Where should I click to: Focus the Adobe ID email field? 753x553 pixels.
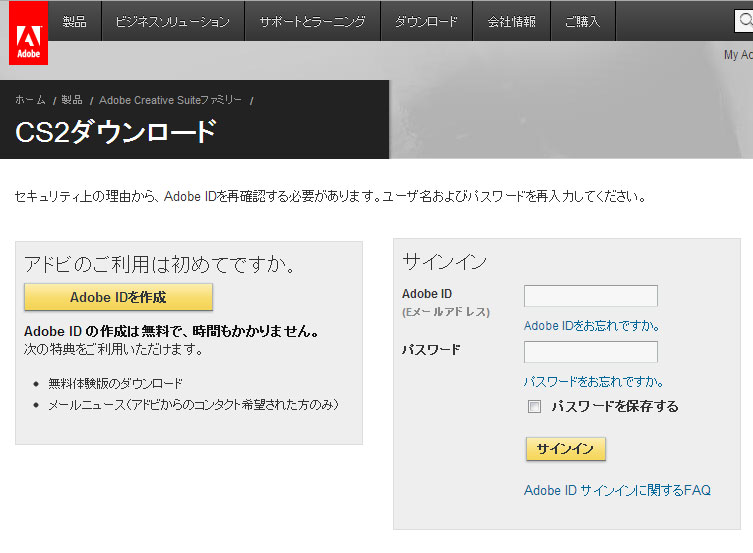(591, 296)
